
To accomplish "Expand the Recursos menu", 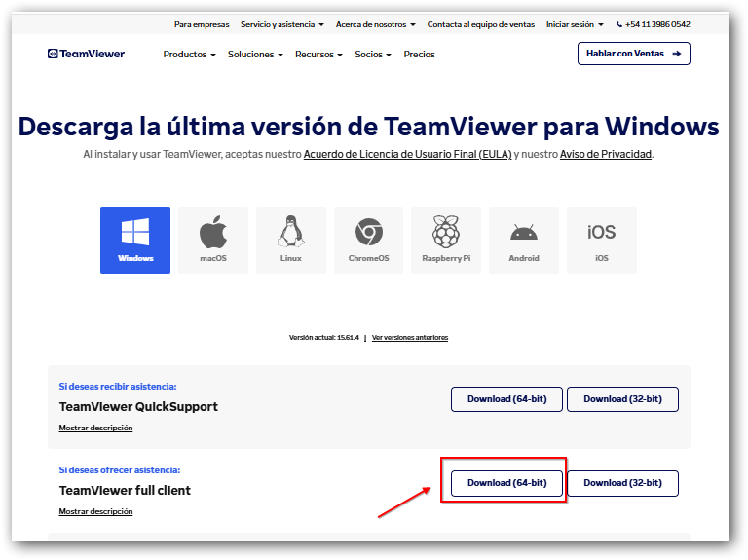I will [318, 55].
